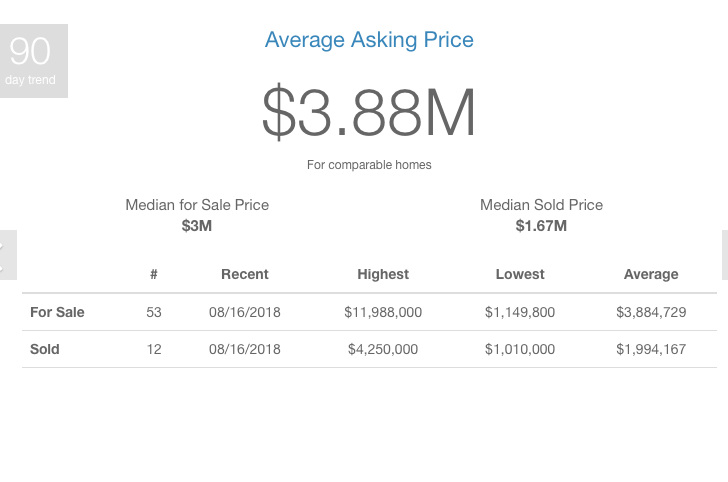Sort by the Lowest column header

click(520, 274)
